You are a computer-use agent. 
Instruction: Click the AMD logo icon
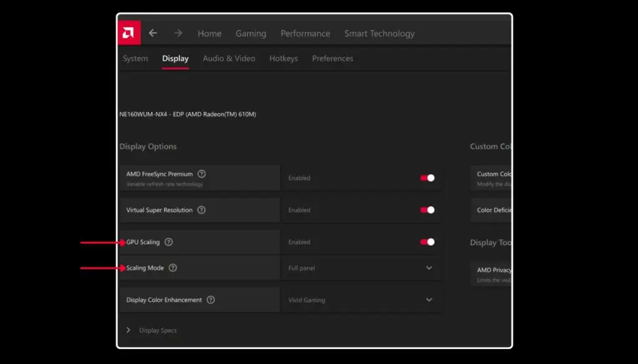129,33
